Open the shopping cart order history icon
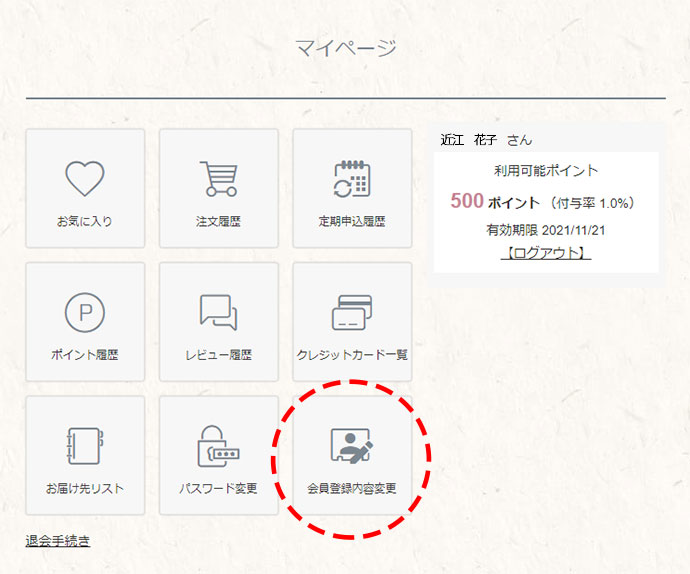The image size is (690, 574). coord(218,179)
